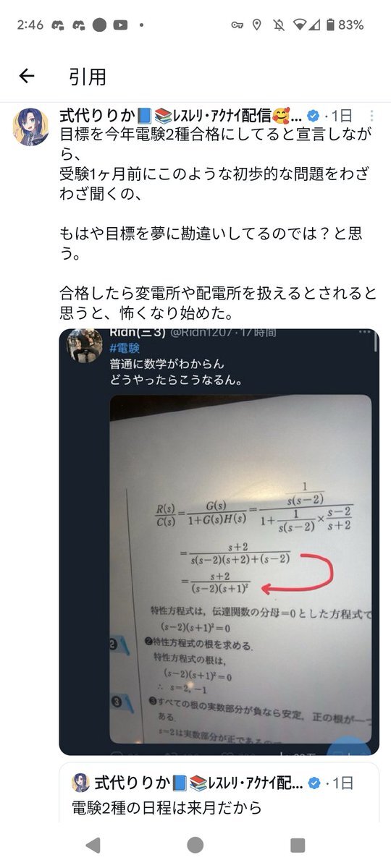Tap the verified badge beside 式代りりか's main tweet
This screenshot has height=868, width=391.
pos(313,116)
